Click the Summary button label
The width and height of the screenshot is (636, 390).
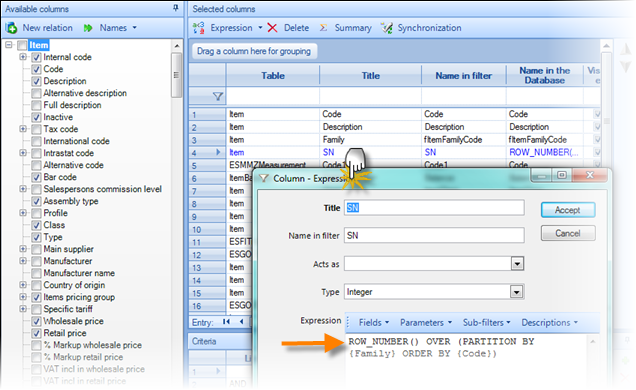coord(353,28)
